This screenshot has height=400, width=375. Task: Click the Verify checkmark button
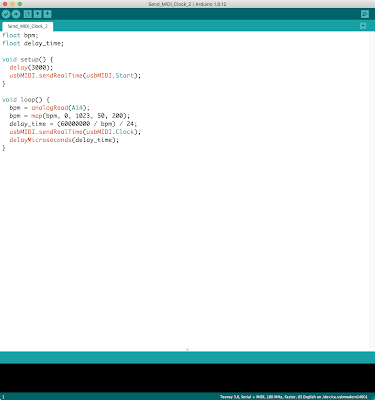tap(6, 14)
